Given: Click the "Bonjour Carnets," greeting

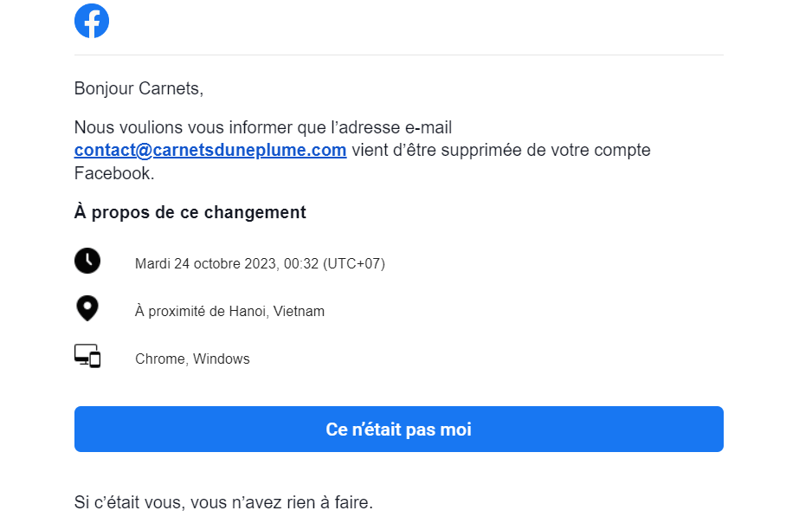Looking at the screenshot, I should 139,88.
